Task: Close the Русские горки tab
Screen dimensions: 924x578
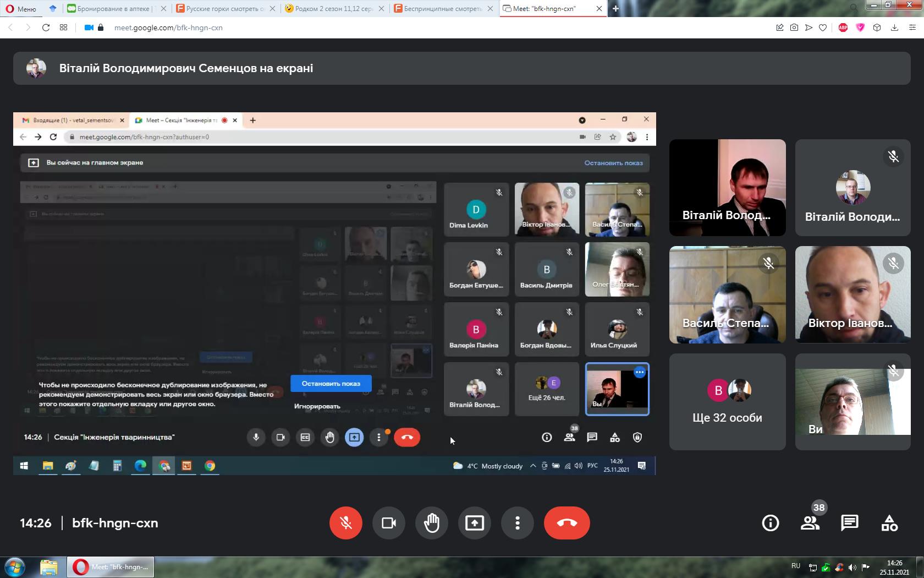Action: point(272,9)
